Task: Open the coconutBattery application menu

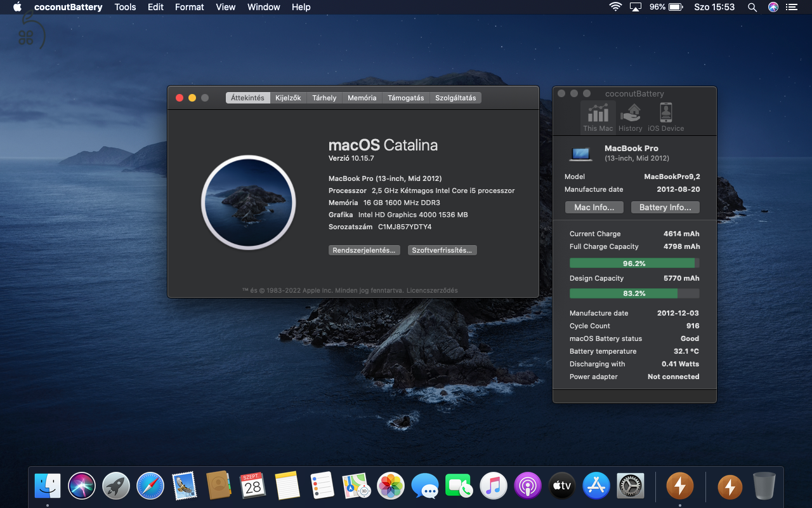Action: coord(69,7)
